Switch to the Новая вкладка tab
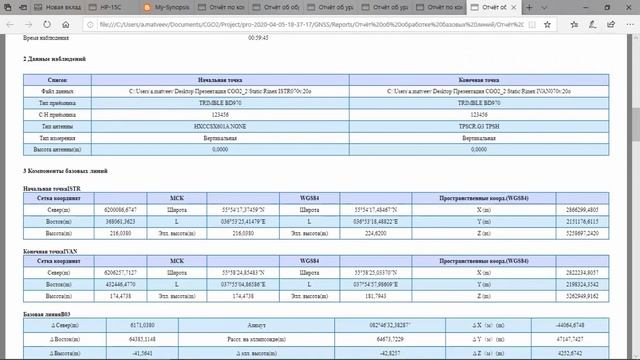The height and width of the screenshot is (360, 640). point(58,7)
